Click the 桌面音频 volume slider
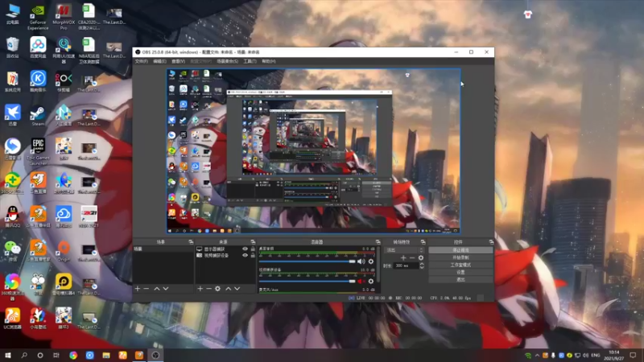644x362 pixels. click(x=307, y=261)
